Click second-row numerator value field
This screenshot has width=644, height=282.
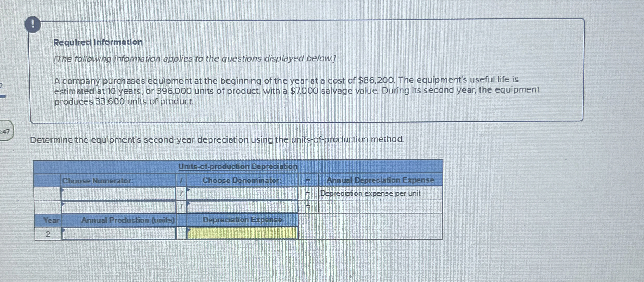[118, 207]
